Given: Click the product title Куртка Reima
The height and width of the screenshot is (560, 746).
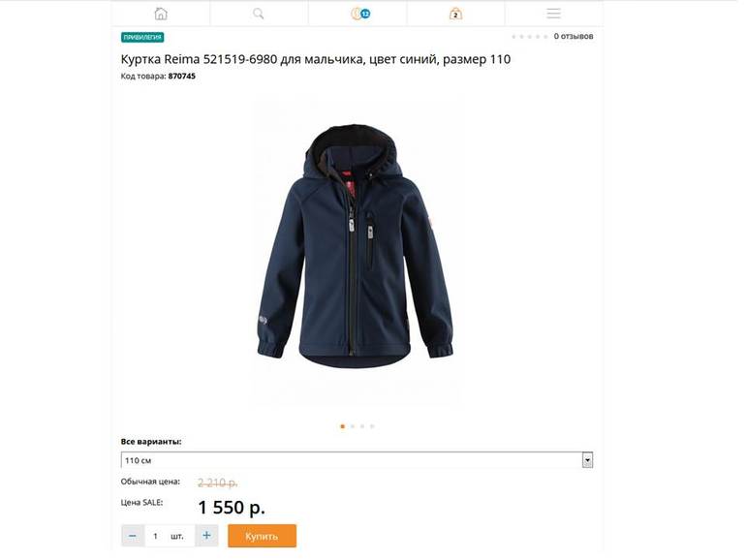Looking at the screenshot, I should coord(316,59).
